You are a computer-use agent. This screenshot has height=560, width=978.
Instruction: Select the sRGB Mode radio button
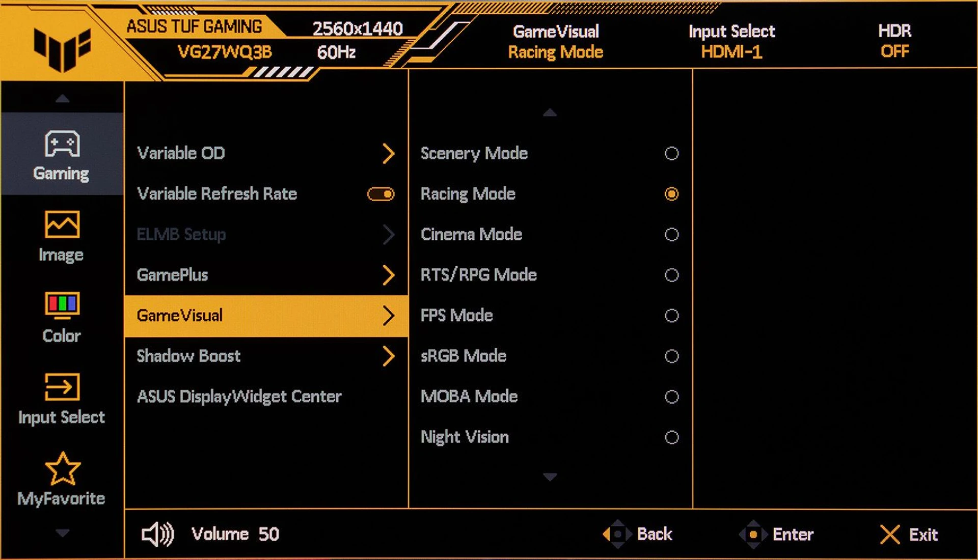click(672, 356)
